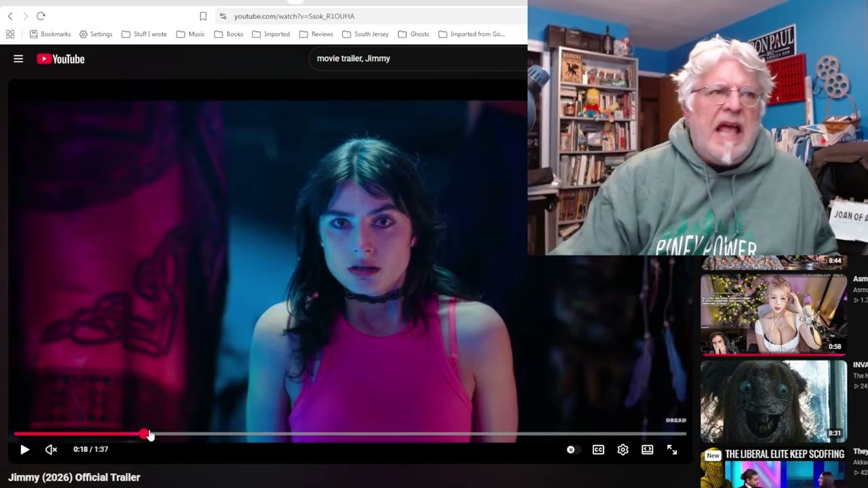Click the browser back arrow

pyautogui.click(x=10, y=16)
